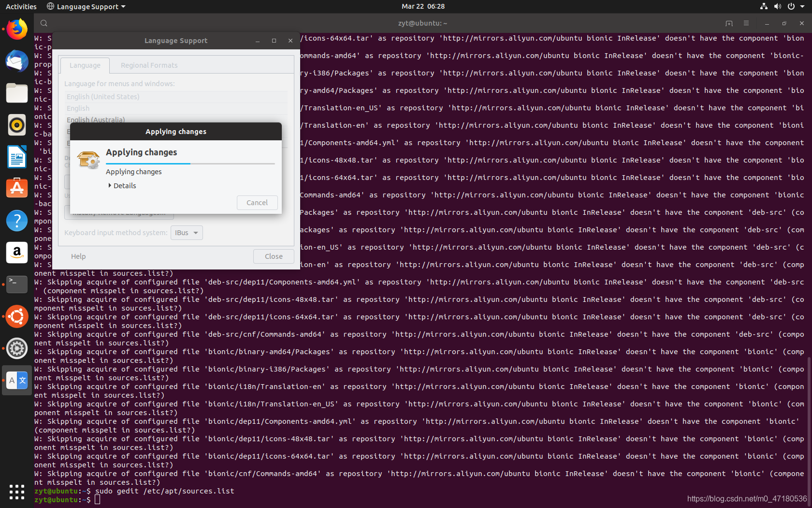This screenshot has height=508, width=812.
Task: Click the Ubuntu logo icon in the dock
Action: [17, 316]
